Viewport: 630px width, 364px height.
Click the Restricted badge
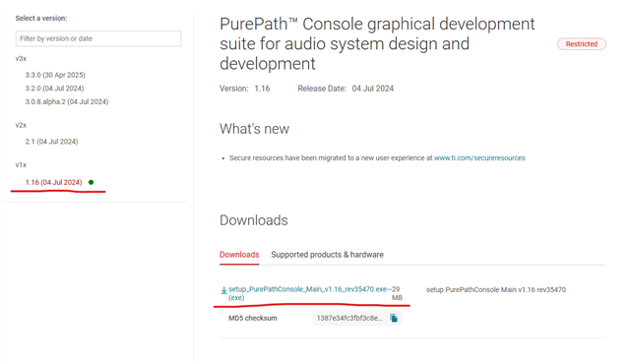[x=582, y=44]
